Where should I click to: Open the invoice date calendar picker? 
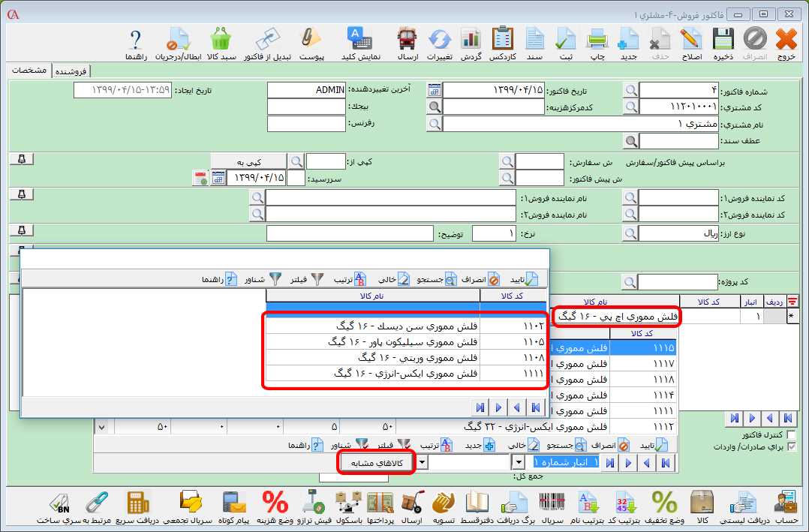click(x=435, y=90)
